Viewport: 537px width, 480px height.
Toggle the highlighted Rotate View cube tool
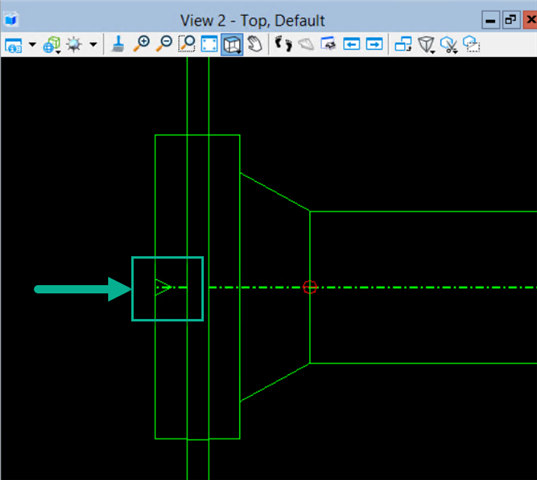click(232, 45)
